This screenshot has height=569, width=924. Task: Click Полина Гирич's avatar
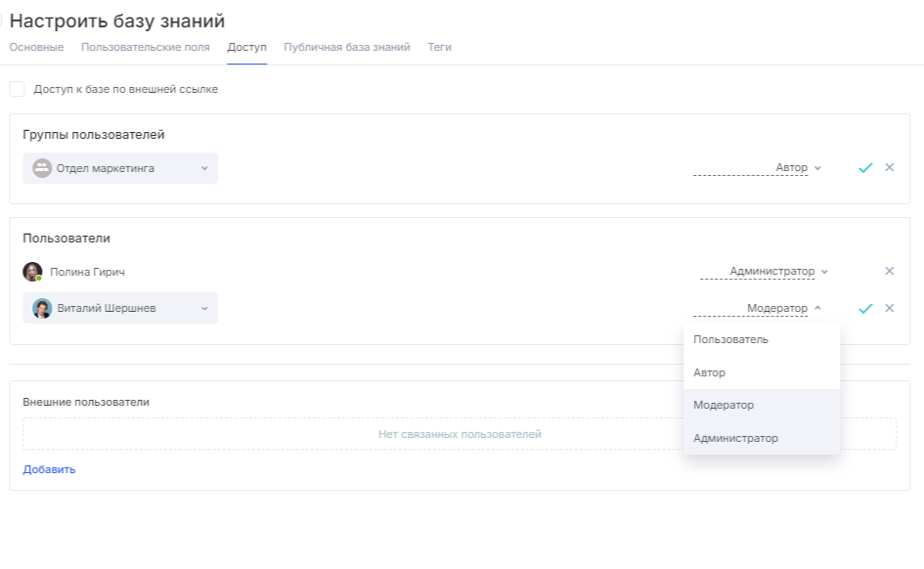pyautogui.click(x=32, y=272)
